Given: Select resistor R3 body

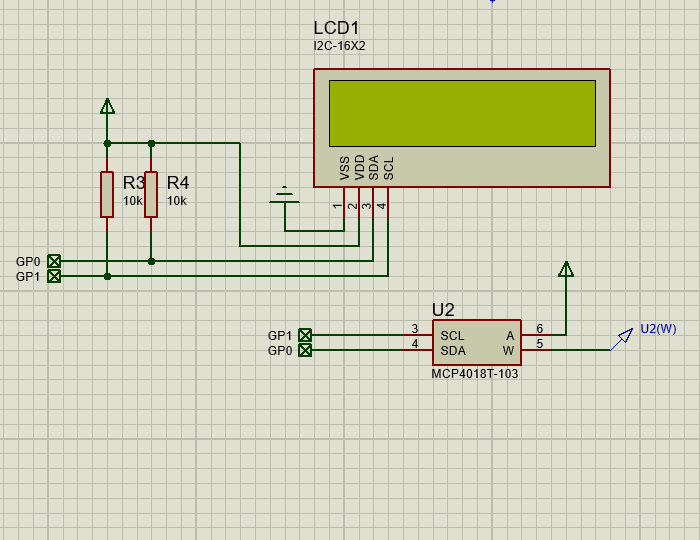Looking at the screenshot, I should (107, 194).
